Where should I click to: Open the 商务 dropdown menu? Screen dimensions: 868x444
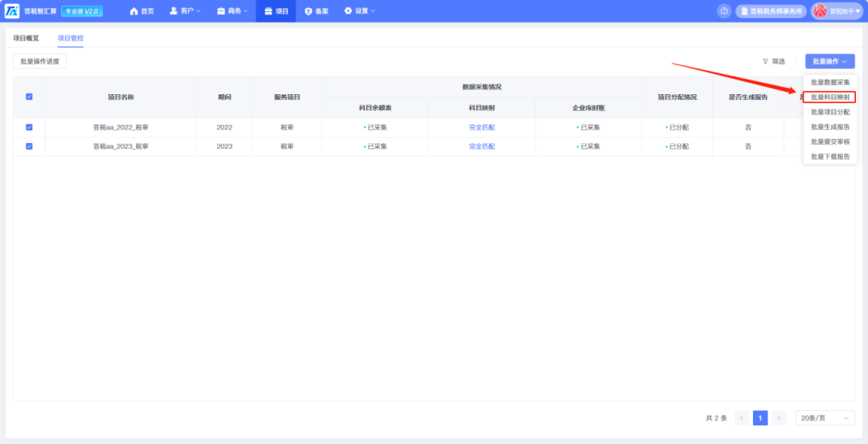coord(232,11)
